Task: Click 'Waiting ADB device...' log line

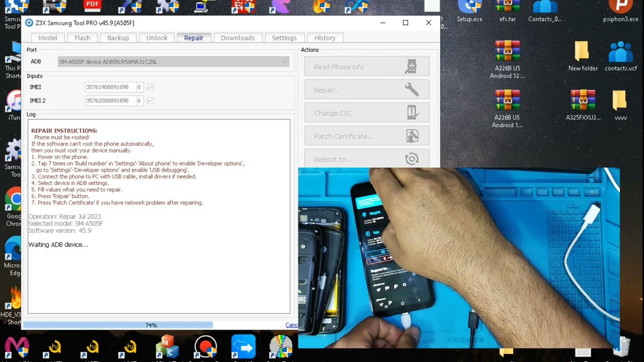Action: coord(58,245)
